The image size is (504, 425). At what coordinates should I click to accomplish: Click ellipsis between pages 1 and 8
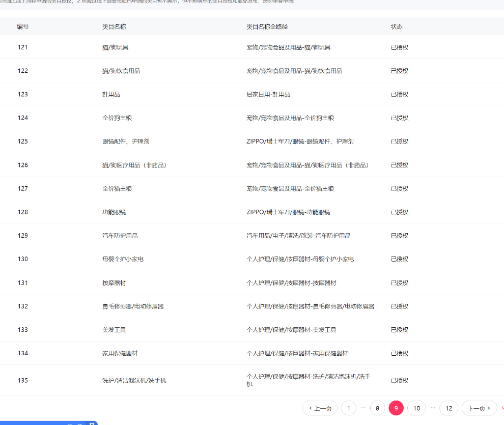tap(363, 408)
